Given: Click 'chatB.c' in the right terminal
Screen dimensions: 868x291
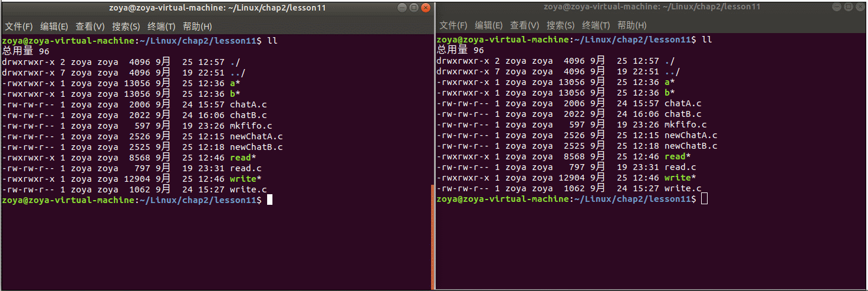Looking at the screenshot, I should click(x=683, y=114).
